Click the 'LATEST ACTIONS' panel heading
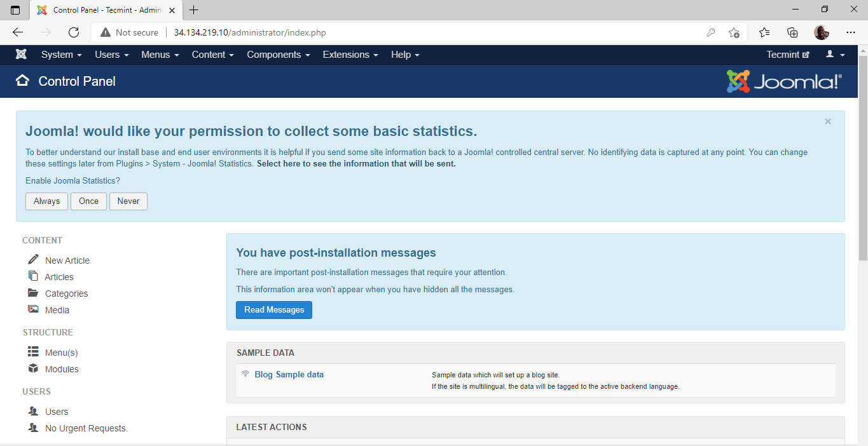 click(x=272, y=427)
